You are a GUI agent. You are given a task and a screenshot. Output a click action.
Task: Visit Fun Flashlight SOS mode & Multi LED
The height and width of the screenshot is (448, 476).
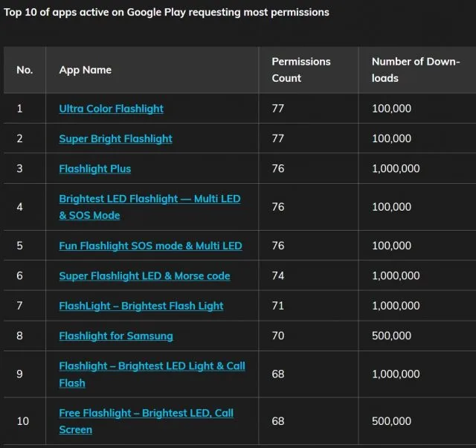(150, 246)
